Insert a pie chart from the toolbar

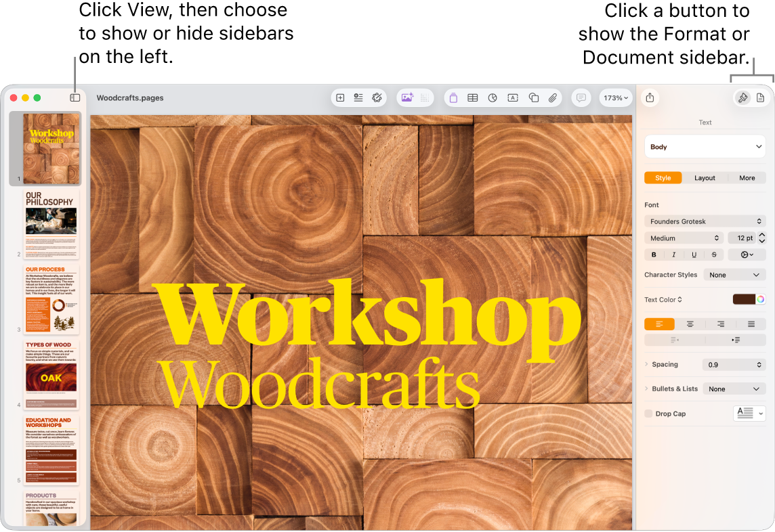[493, 97]
